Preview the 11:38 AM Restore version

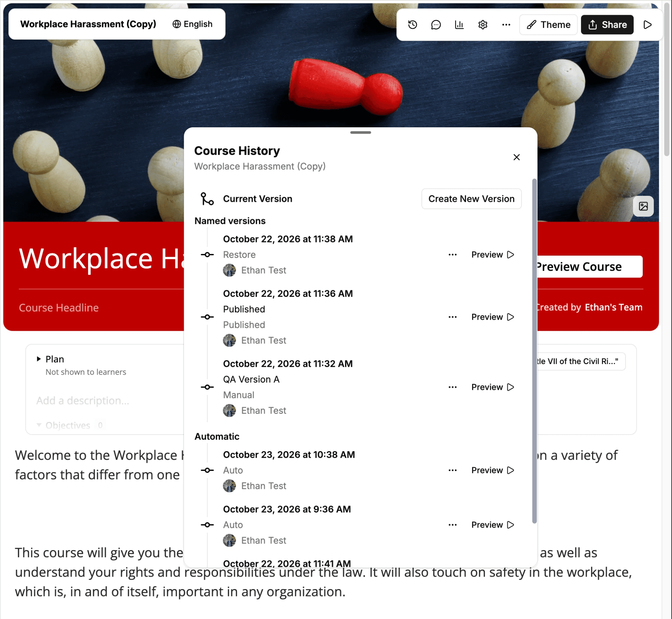click(x=493, y=255)
